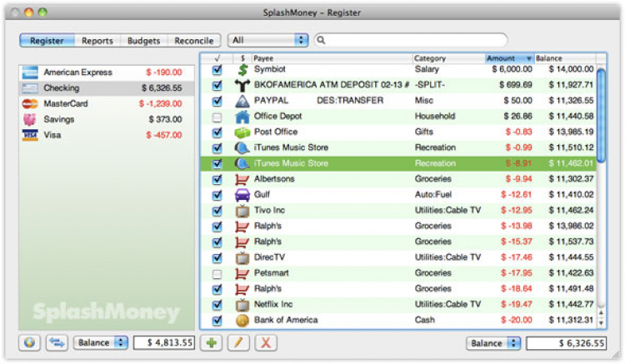
Task: Uncheck the Netflix Inc checkbox
Action: click(217, 305)
